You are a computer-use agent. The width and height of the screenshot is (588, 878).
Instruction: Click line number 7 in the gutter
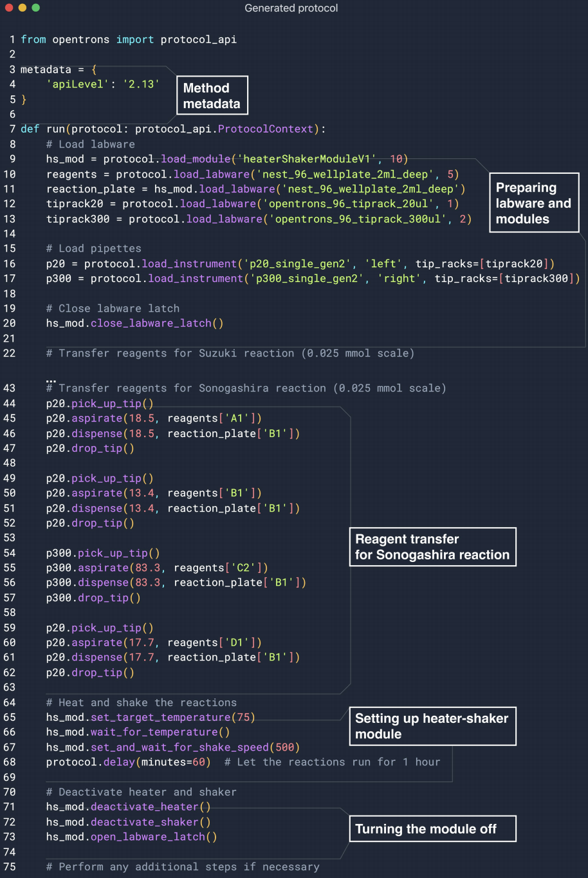coord(12,129)
